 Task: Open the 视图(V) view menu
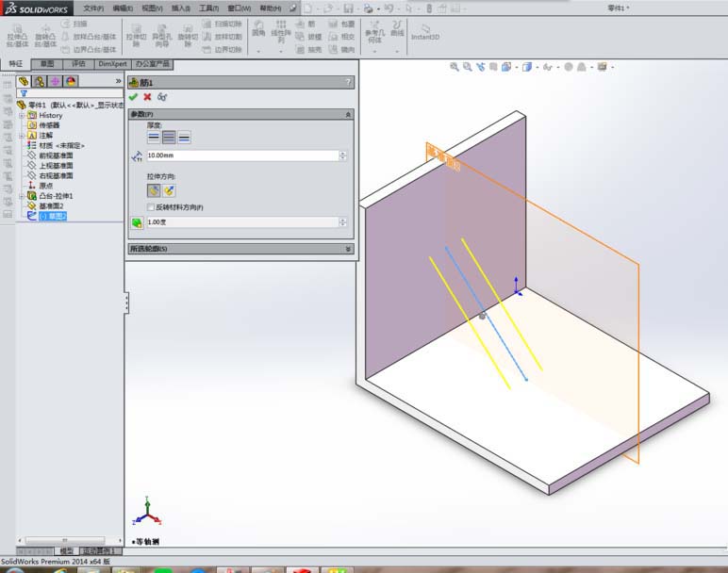tap(152, 8)
